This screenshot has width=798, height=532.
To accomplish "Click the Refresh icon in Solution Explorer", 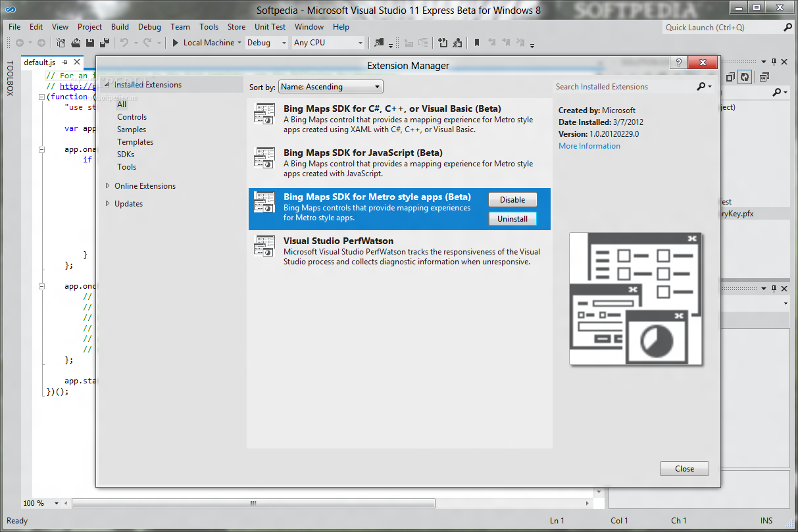I will (745, 77).
